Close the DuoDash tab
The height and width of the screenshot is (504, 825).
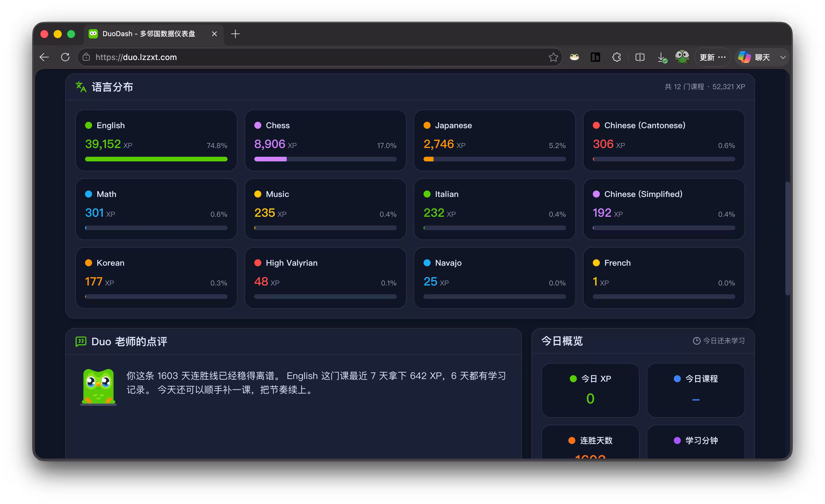[x=214, y=34]
